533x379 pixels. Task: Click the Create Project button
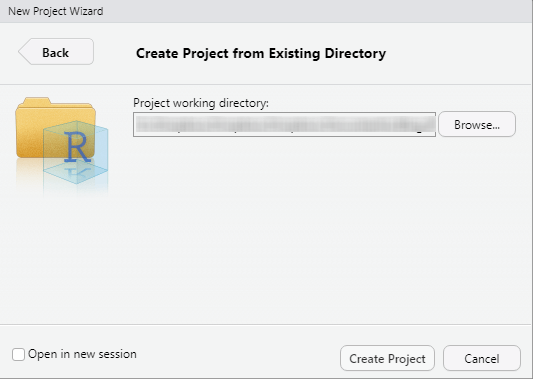[x=387, y=358]
